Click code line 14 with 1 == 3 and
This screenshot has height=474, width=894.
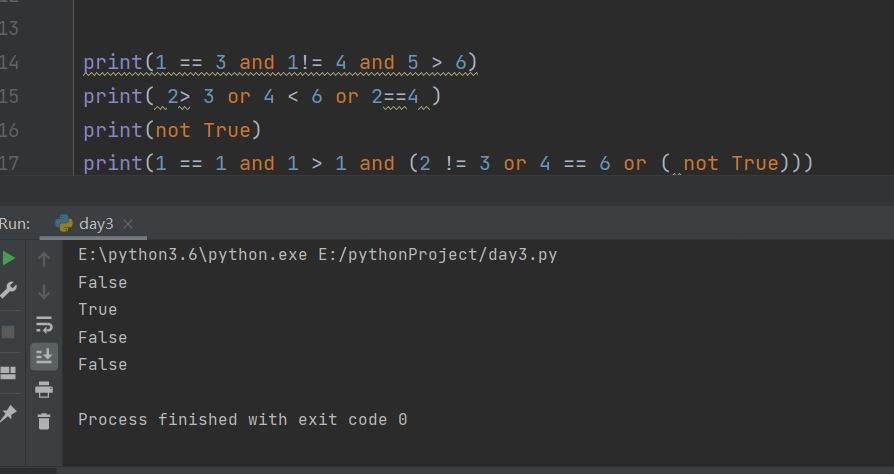[x=281, y=62]
